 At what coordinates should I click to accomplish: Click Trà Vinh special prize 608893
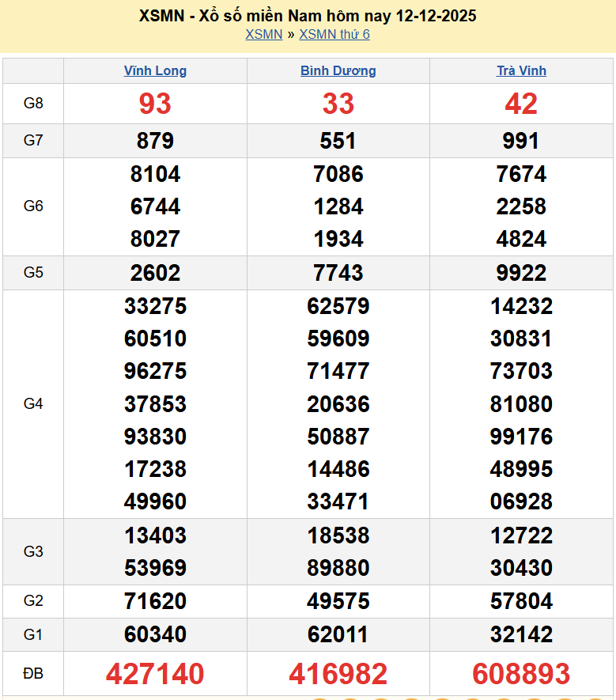coord(521,674)
